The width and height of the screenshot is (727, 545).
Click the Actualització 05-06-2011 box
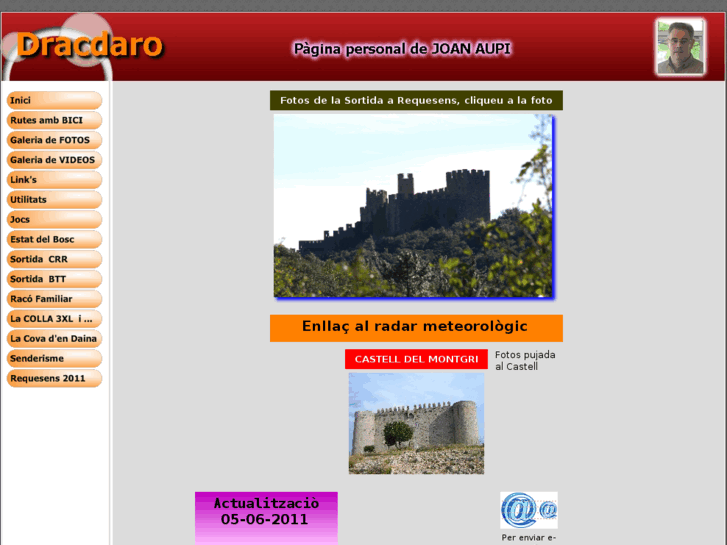(x=266, y=518)
